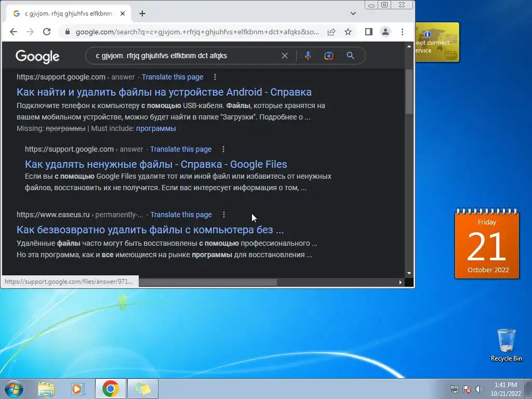Click the horizontal scrollbar thumb
Viewport: 532px width, 399px height.
pos(208,282)
